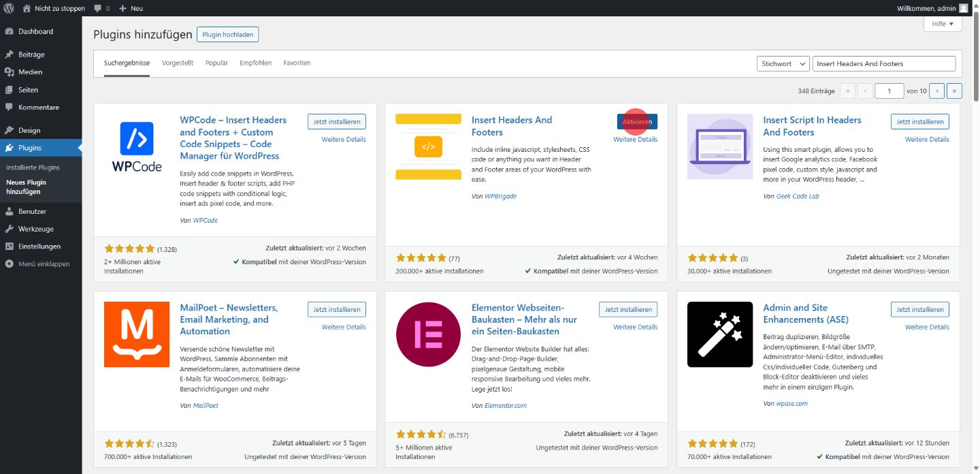This screenshot has height=474, width=980.
Task: Click the MailPoet plugin icon
Action: (x=136, y=334)
